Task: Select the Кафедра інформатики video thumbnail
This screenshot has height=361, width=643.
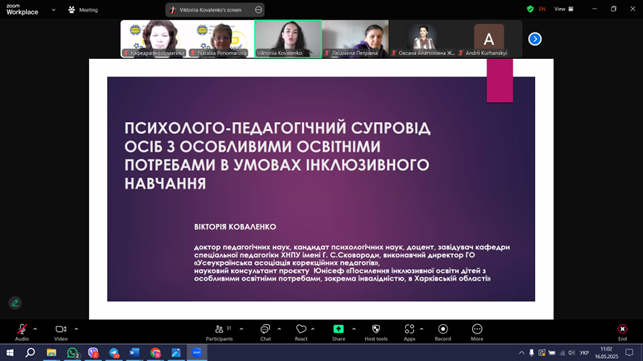Action: 155,39
